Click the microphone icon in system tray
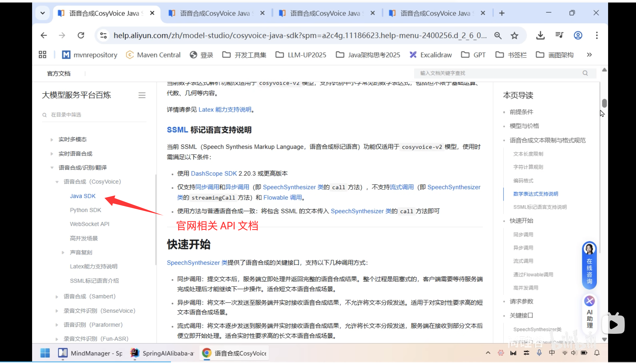 coord(539,353)
